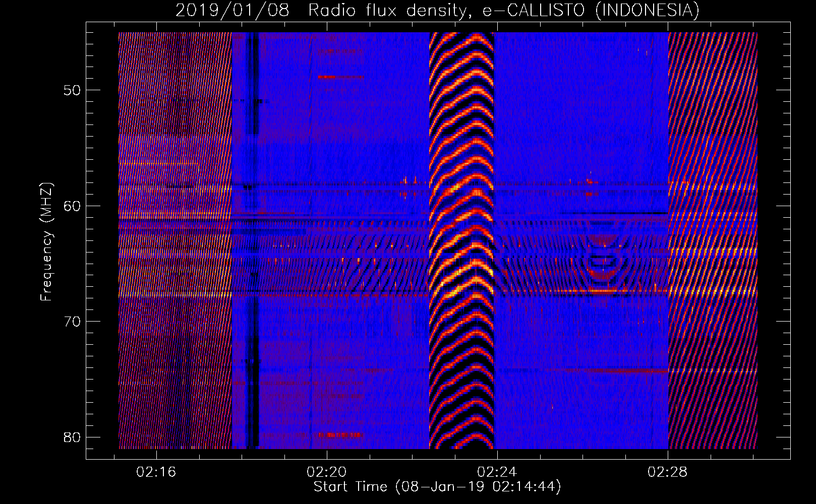Click the 02:24 time tick label
Viewport: 816px width, 504px height.
[497, 472]
